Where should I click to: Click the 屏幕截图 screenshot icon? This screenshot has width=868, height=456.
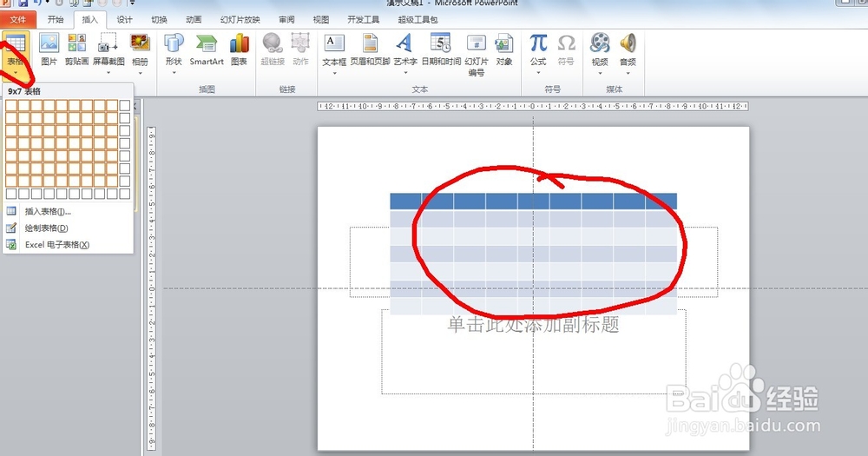click(x=108, y=44)
